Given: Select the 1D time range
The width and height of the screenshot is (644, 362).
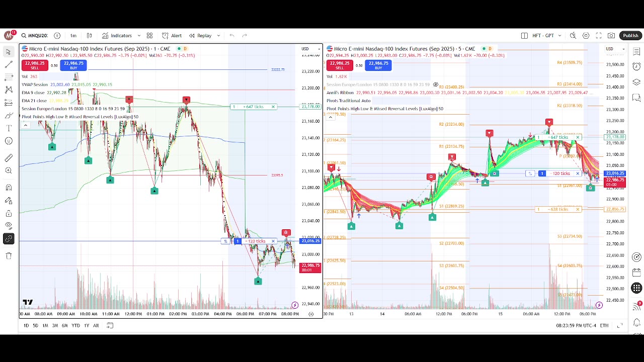Looking at the screenshot, I should (x=26, y=325).
